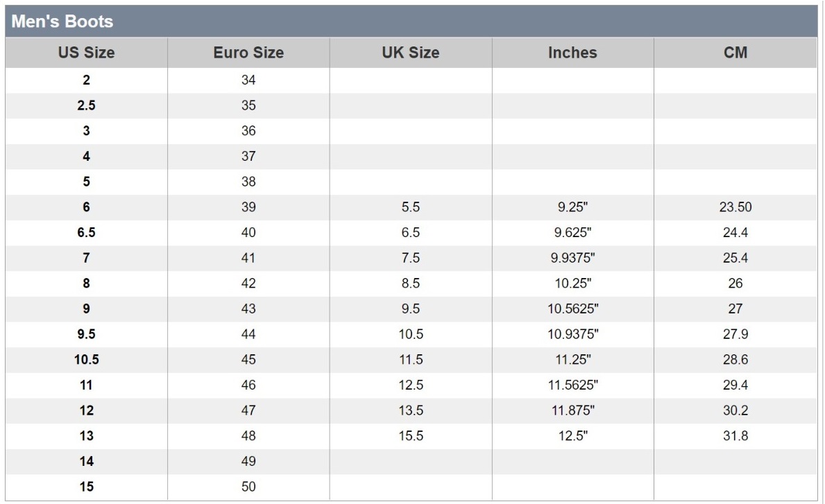Click US size 15 row label

[x=86, y=487]
